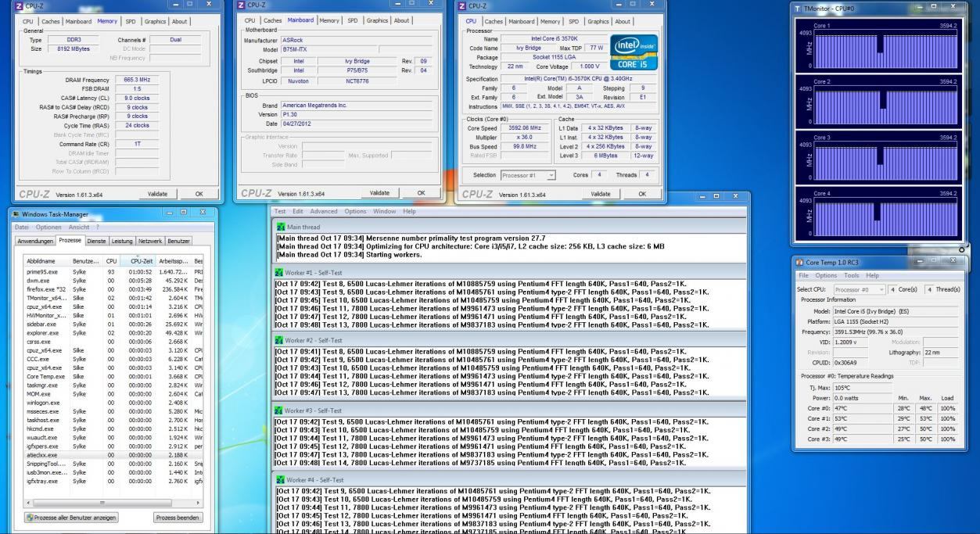Image resolution: width=980 pixels, height=534 pixels.
Task: Select Core Temp.exe process row
Action: click(113, 376)
